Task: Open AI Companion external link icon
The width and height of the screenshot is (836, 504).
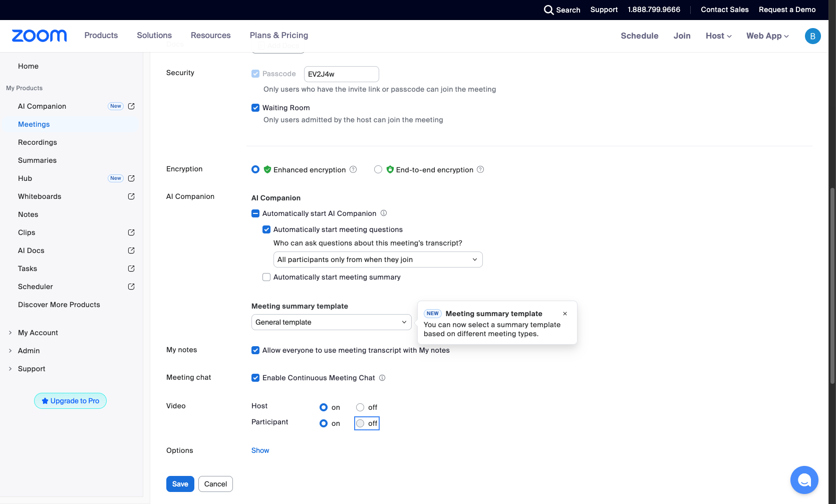Action: [x=131, y=106]
